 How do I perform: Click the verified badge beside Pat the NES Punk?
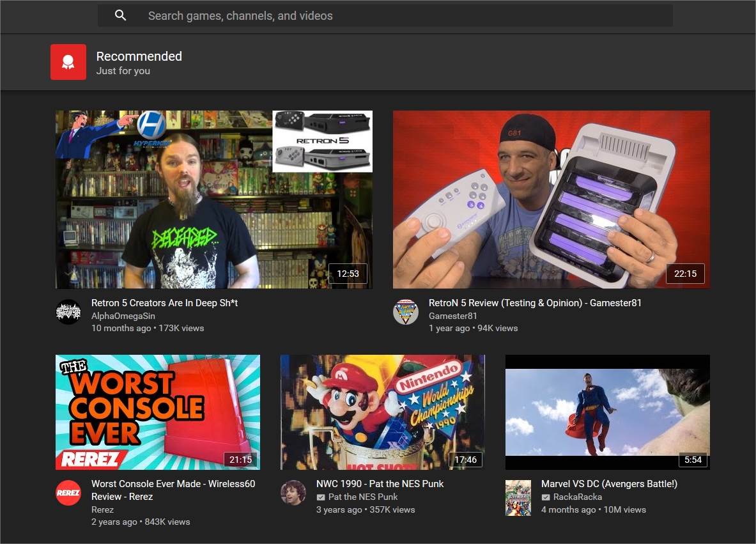click(321, 497)
